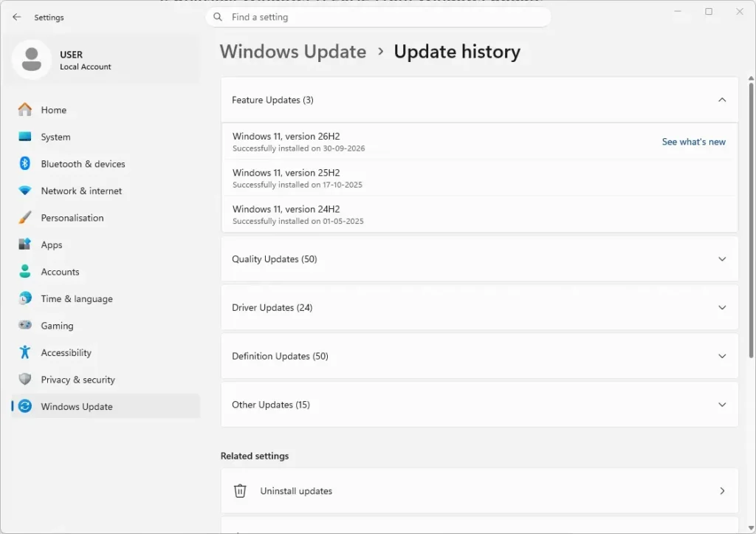Click Successfully installed on 17-10-2025 text
The image size is (756, 534).
[297, 185]
